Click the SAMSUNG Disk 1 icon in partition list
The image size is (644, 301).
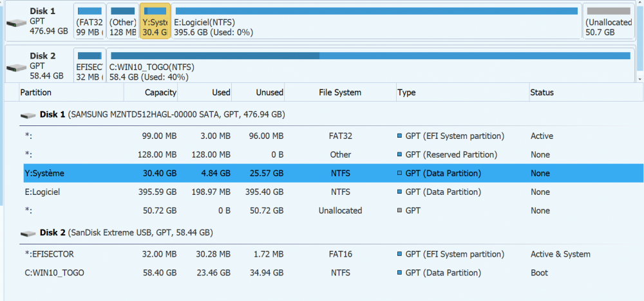28,116
